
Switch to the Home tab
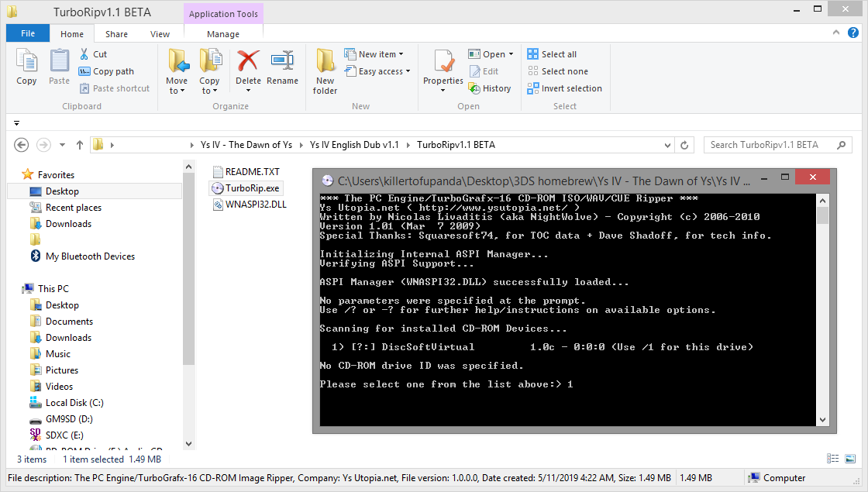(x=72, y=34)
